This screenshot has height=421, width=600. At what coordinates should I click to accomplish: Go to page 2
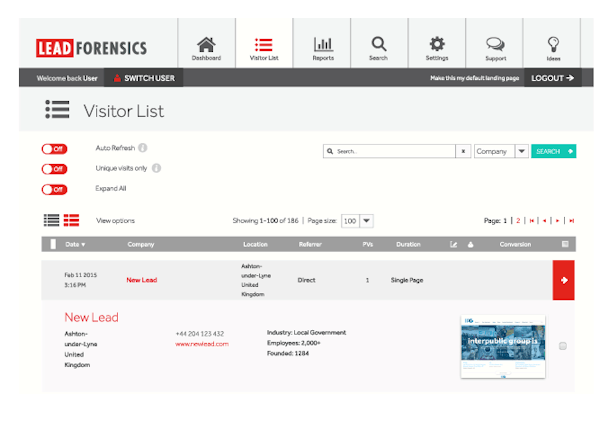518,220
